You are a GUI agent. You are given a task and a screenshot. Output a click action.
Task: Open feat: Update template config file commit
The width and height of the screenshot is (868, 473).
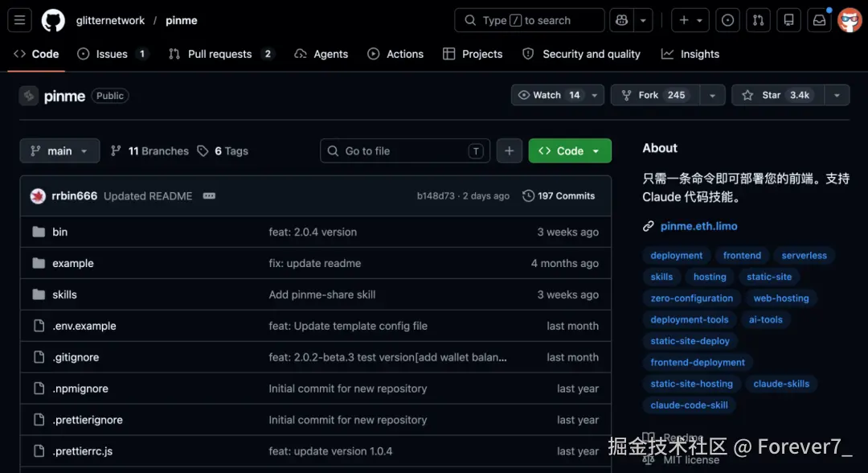click(348, 326)
